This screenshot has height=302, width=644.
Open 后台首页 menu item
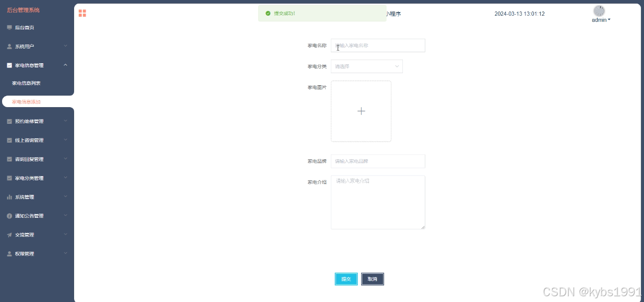coord(37,28)
